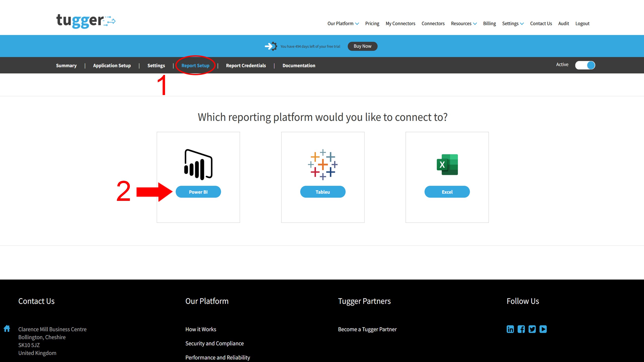Open the Application Setup tab
644x362 pixels.
pyautogui.click(x=112, y=66)
